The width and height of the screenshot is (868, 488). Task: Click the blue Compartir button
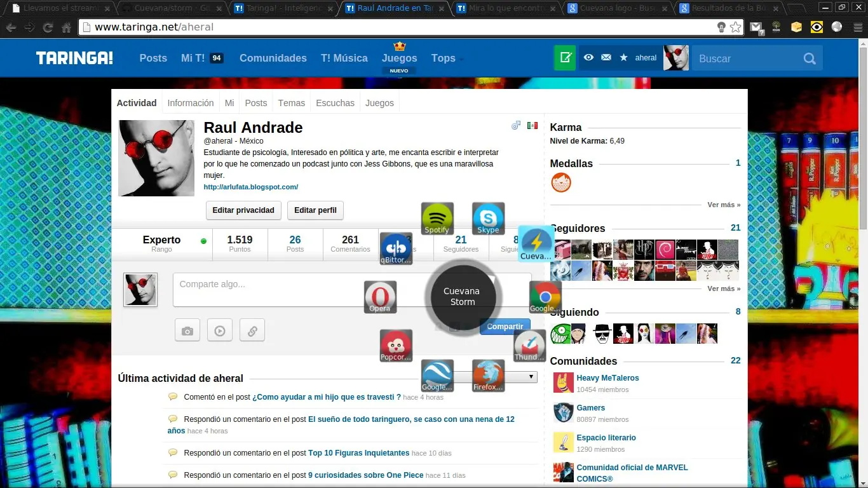[505, 327]
